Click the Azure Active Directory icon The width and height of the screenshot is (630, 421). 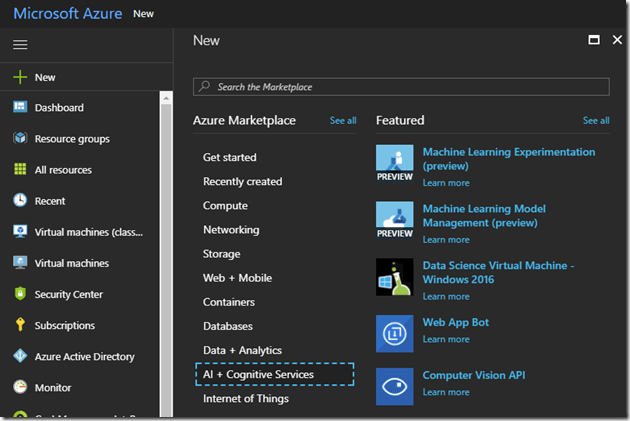(20, 356)
